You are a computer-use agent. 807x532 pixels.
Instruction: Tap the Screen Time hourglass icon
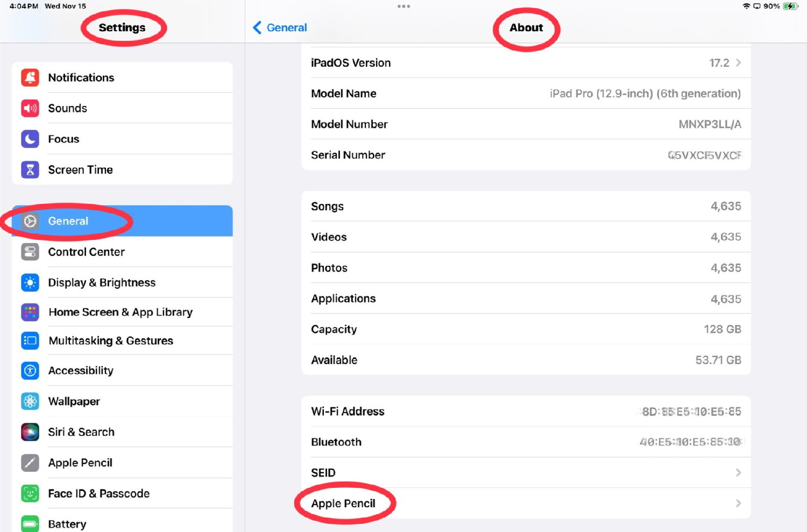pos(30,169)
